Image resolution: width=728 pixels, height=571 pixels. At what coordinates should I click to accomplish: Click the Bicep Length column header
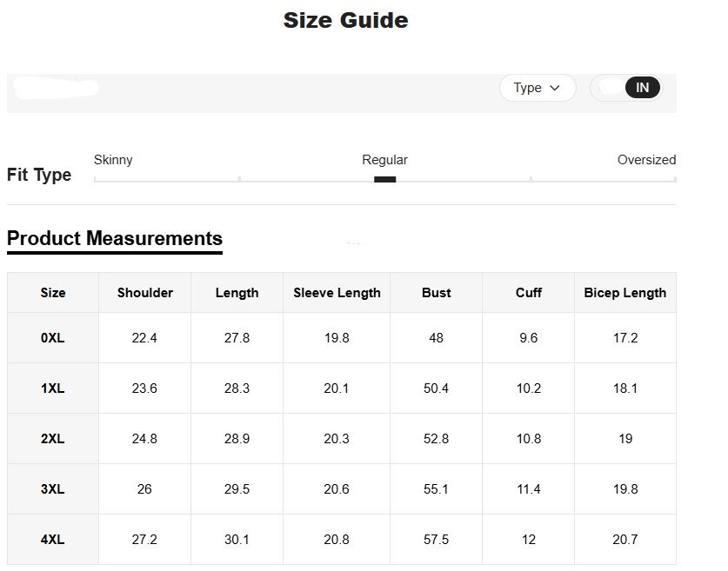point(625,293)
